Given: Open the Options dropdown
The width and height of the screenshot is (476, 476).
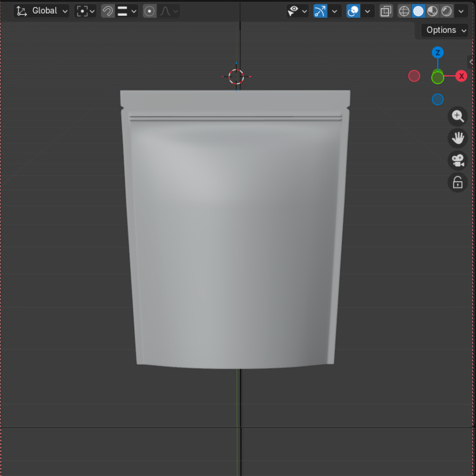Looking at the screenshot, I should [x=445, y=30].
